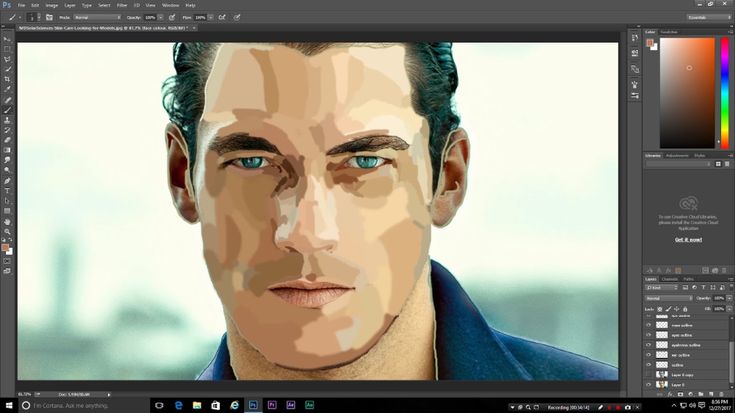Switch to the Paths tab

[688, 279]
